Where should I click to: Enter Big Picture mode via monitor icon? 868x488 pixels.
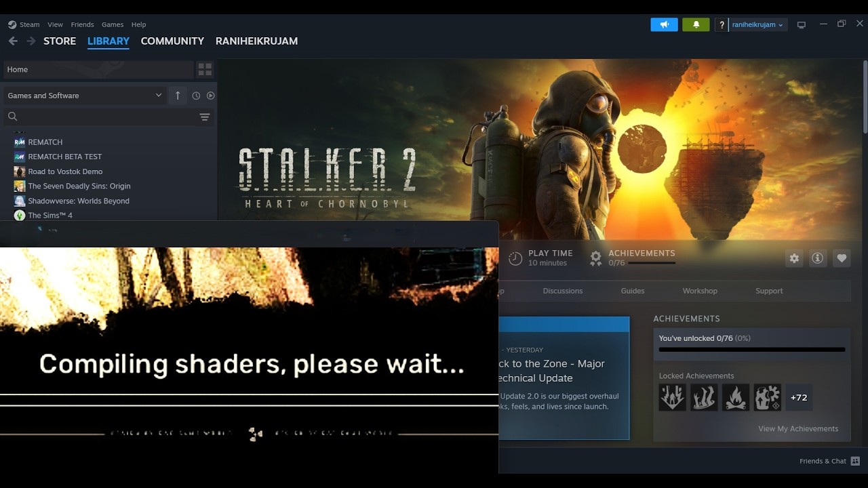coord(802,25)
